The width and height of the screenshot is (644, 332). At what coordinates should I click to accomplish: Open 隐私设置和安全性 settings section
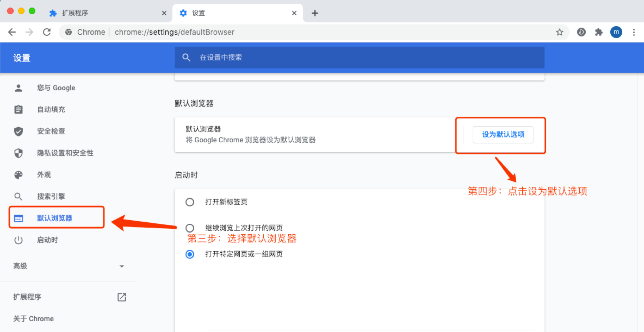point(65,153)
